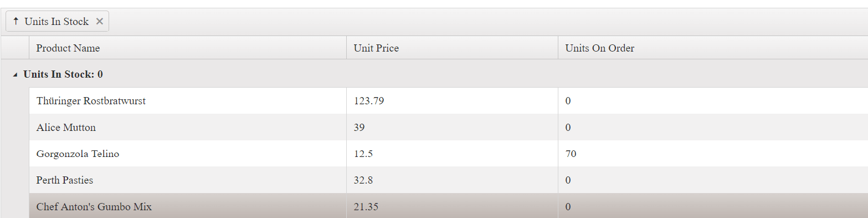This screenshot has height=218, width=868.
Task: Sort by Product Name column header
Action: tap(187, 48)
